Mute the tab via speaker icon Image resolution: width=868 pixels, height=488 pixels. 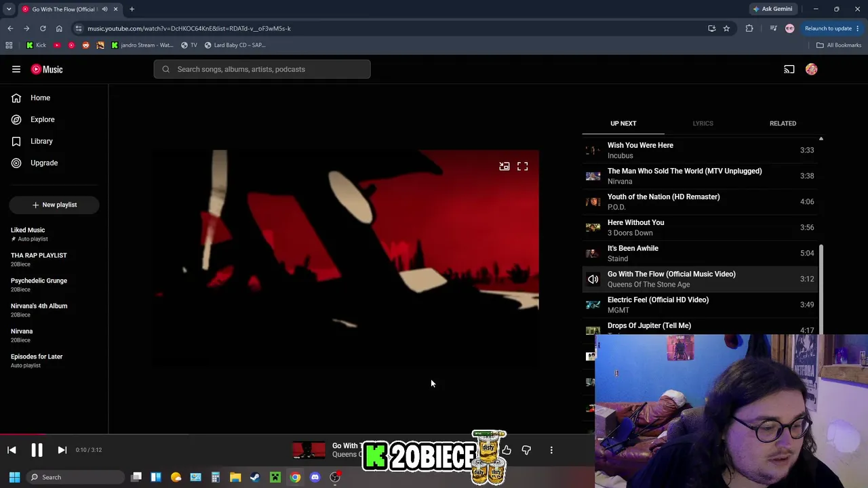pos(104,9)
